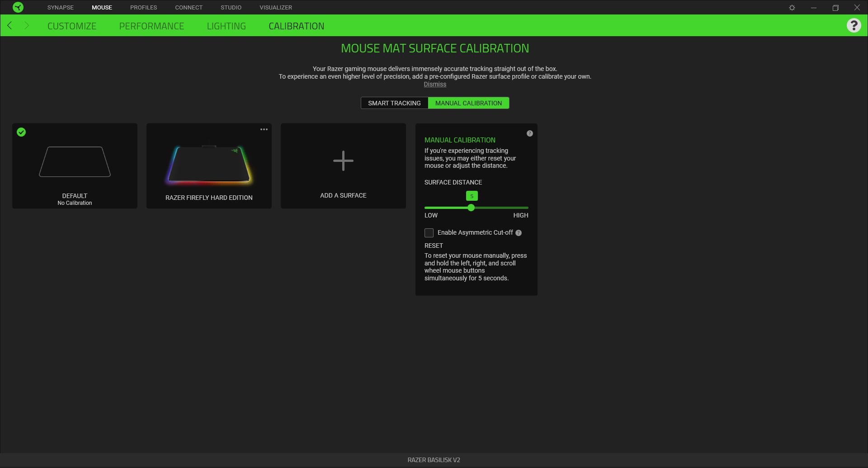Click the SURFACE DISTANCE label
The height and width of the screenshot is (468, 868).
[x=453, y=182]
